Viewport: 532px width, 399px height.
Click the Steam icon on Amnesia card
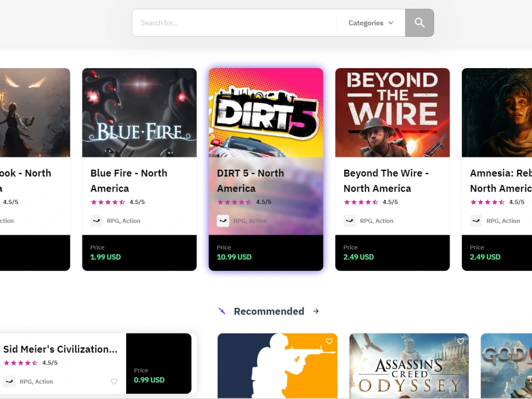[x=476, y=221]
